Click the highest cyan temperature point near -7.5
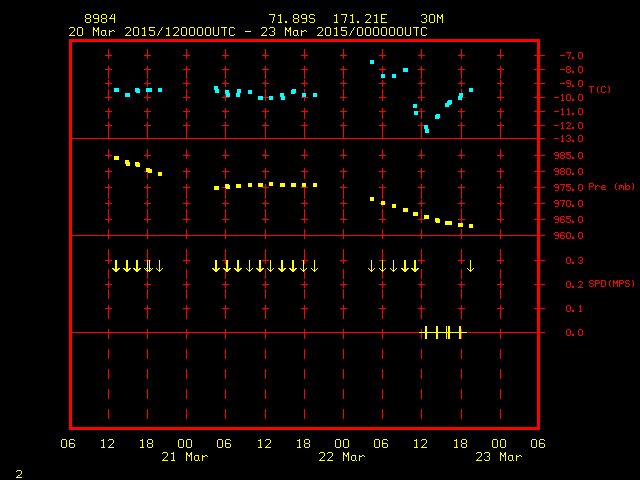This screenshot has height=480, width=640. coord(372,62)
